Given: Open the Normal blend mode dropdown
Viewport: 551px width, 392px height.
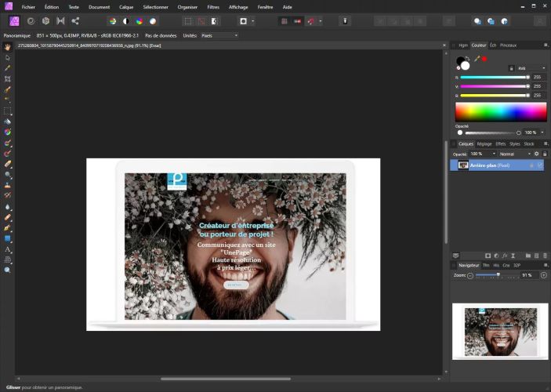Looking at the screenshot, I should click(513, 154).
